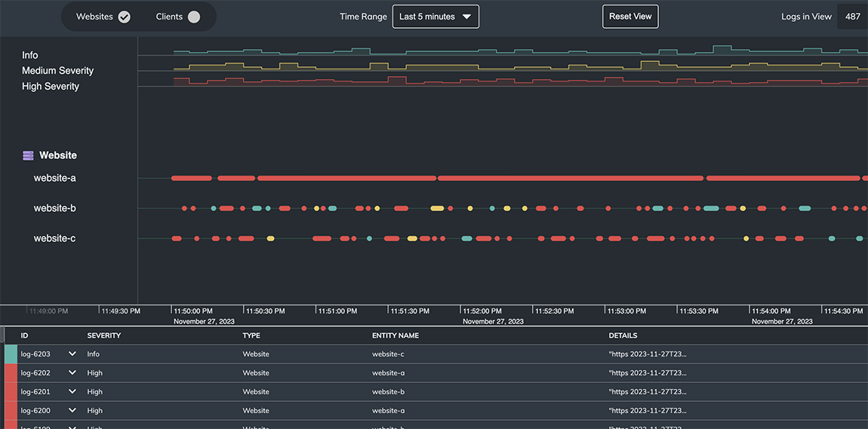This screenshot has width=868, height=429.
Task: Click the DETAILS column header
Action: [x=623, y=336]
